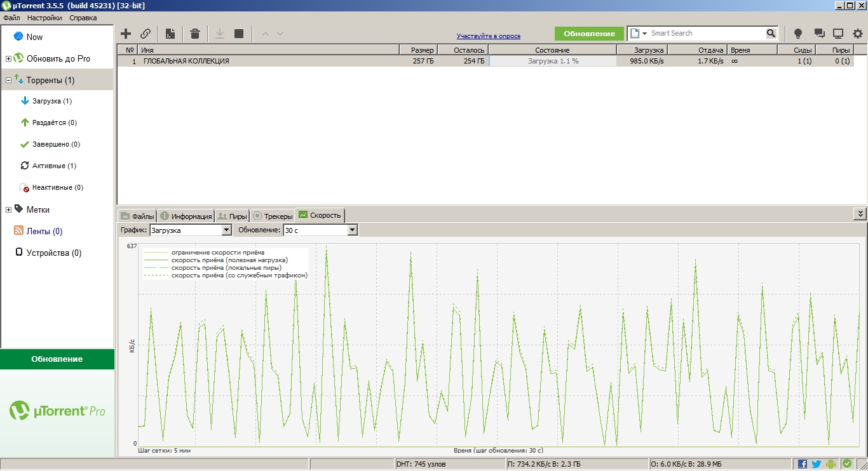Move torrent up in queue
The width and height of the screenshot is (868, 471).
[266, 34]
